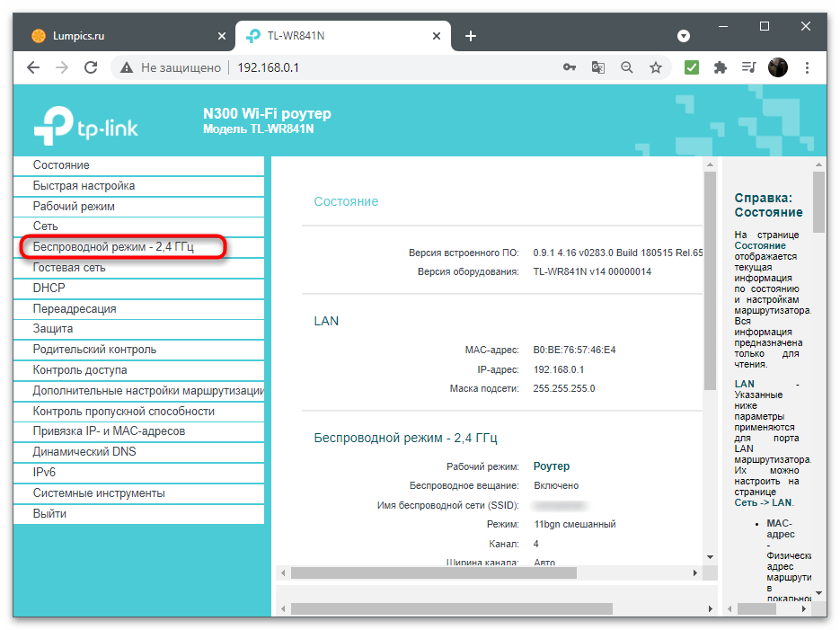Click the browser forward arrow
This screenshot has height=630, width=840.
pyautogui.click(x=62, y=67)
